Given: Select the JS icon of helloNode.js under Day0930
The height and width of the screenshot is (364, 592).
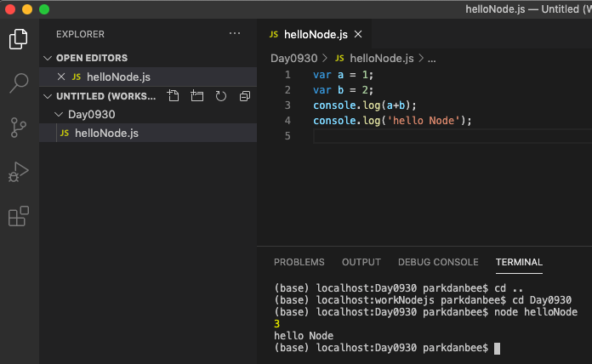Looking at the screenshot, I should click(x=65, y=133).
